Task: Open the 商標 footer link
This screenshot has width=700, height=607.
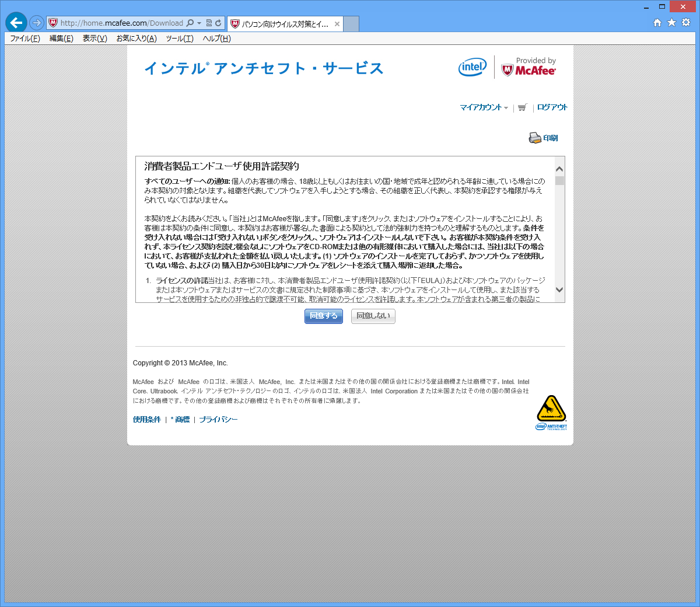Action: click(x=183, y=420)
